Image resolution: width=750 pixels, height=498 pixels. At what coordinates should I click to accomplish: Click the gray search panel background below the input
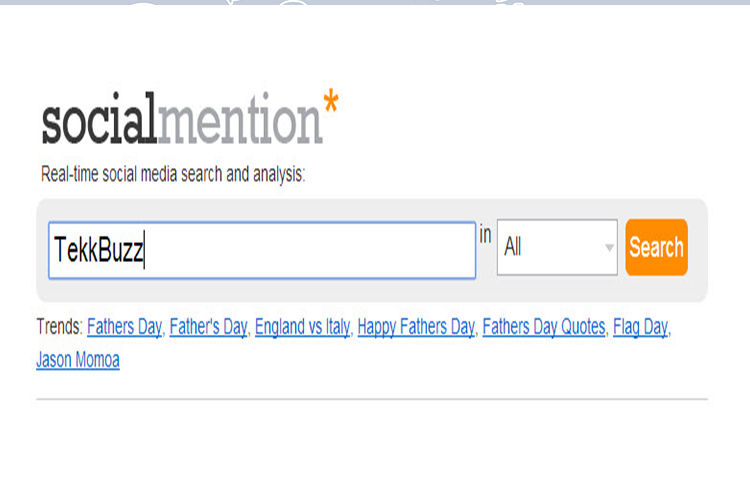[372, 290]
